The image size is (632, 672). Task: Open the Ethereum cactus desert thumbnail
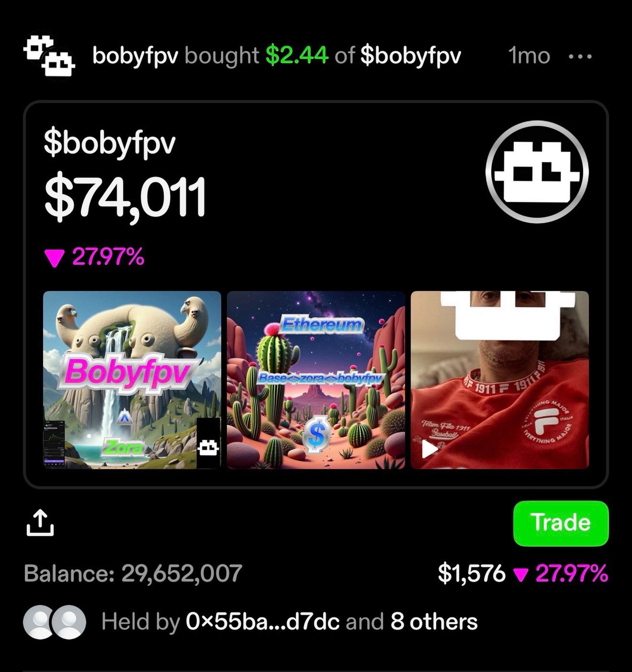(316, 380)
